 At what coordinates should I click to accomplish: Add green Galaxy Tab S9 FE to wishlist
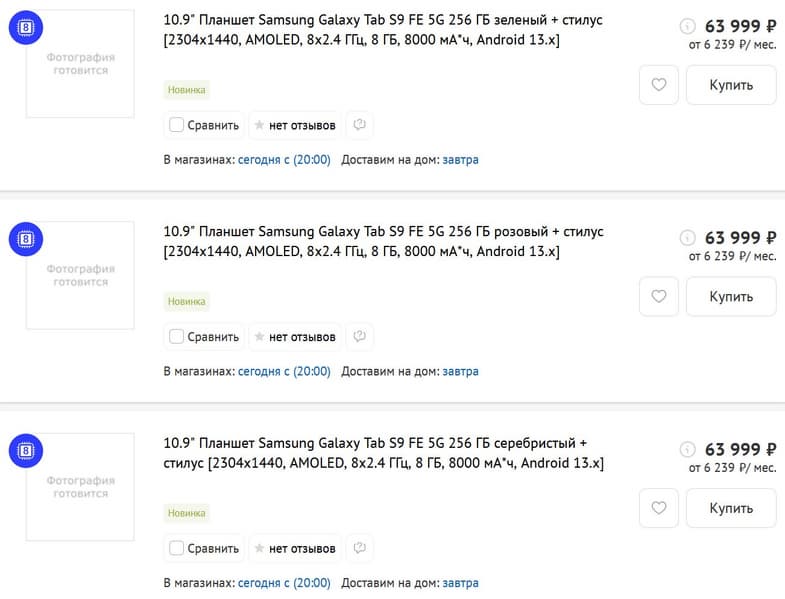[x=658, y=85]
